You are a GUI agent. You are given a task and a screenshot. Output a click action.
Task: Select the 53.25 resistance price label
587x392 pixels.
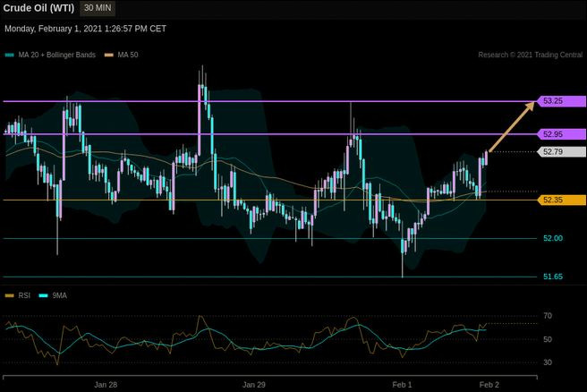[x=562, y=101]
